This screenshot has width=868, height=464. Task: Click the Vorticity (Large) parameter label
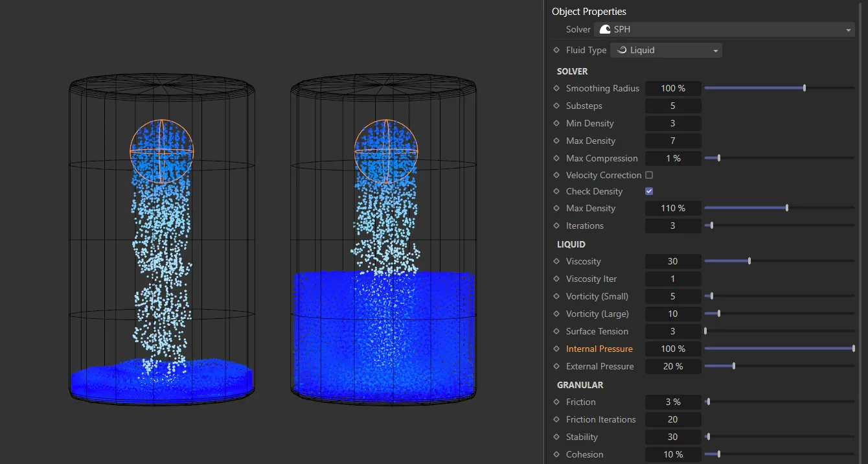[597, 314]
